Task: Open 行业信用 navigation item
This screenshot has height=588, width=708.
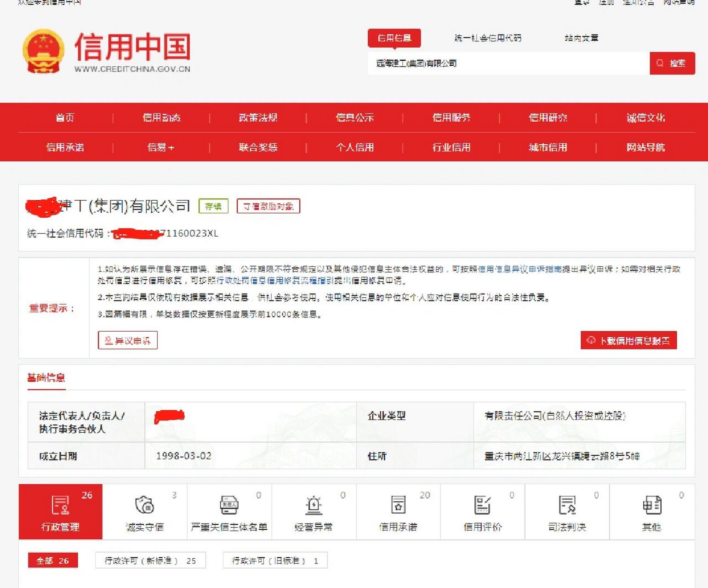Action: (451, 147)
